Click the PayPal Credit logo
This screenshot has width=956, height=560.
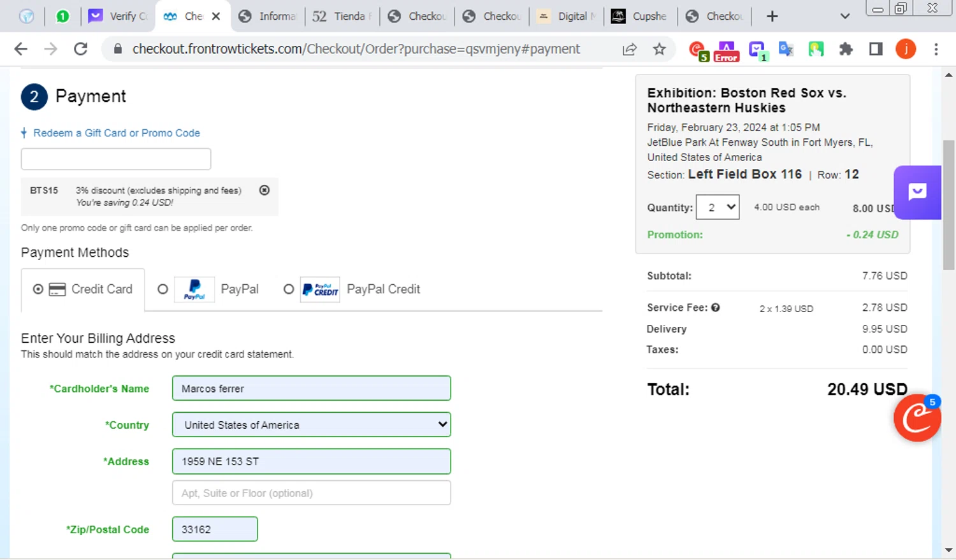(x=320, y=289)
